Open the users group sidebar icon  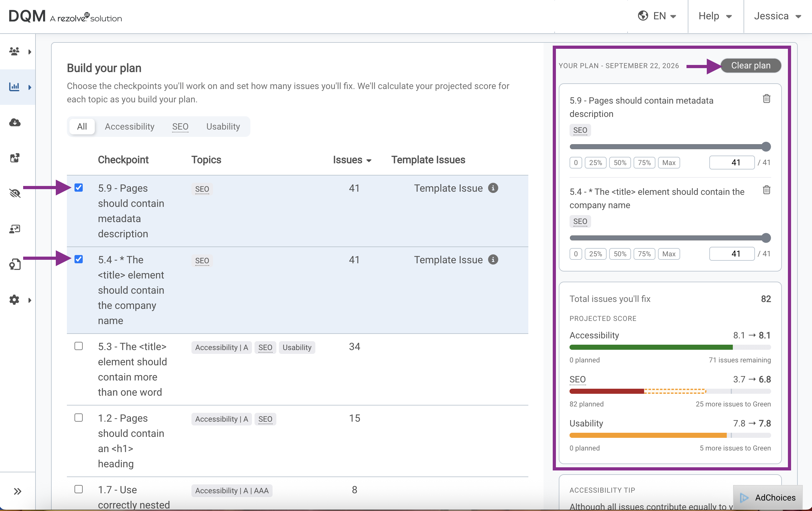(14, 52)
